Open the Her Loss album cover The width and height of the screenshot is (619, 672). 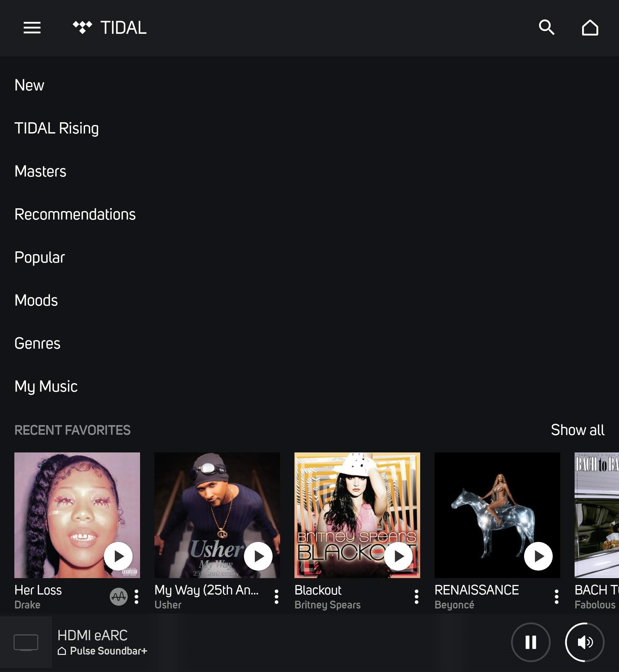pyautogui.click(x=77, y=515)
